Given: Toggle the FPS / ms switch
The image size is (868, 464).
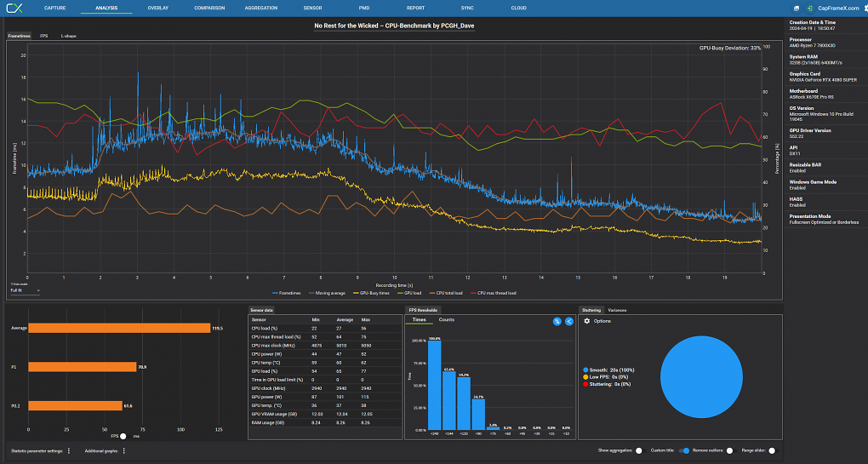Looking at the screenshot, I should pos(123,436).
